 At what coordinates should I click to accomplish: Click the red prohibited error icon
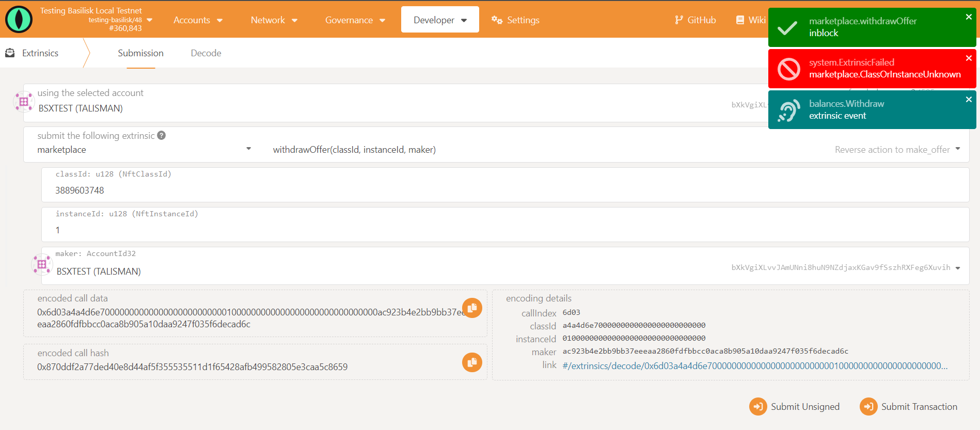click(x=789, y=69)
